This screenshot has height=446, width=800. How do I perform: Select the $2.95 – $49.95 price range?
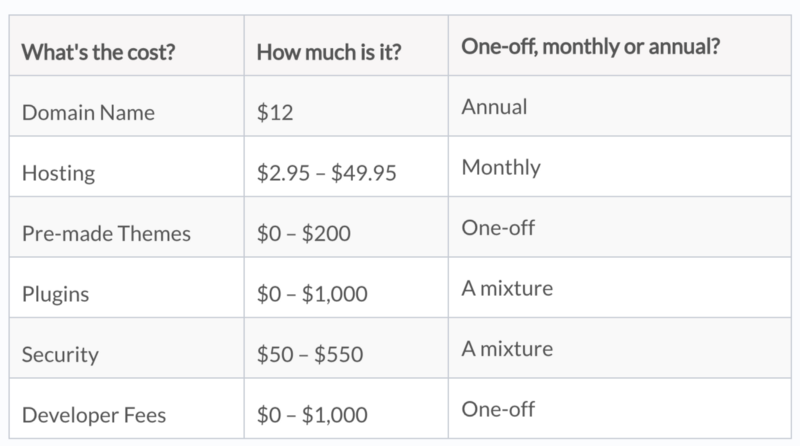[x=327, y=173]
